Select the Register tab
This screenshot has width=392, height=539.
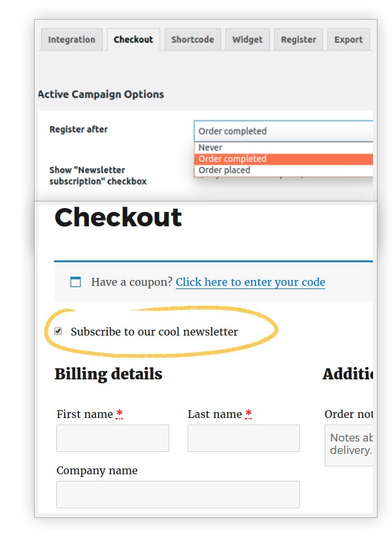click(298, 39)
